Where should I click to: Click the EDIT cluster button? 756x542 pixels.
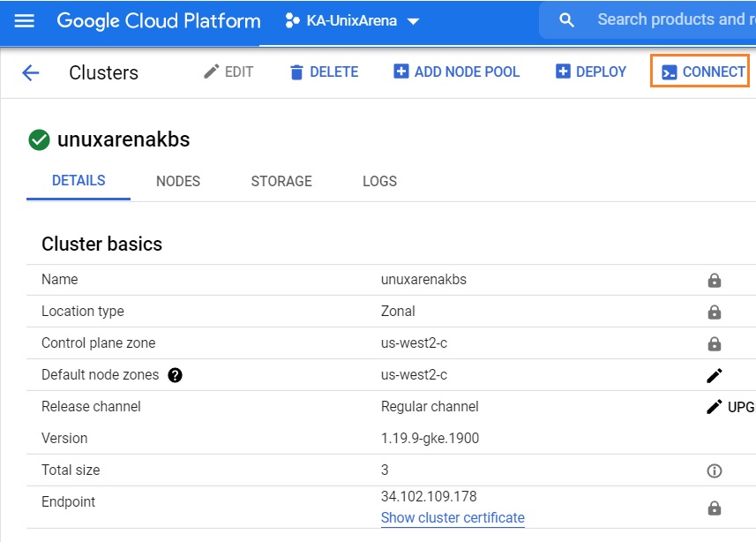click(x=228, y=72)
